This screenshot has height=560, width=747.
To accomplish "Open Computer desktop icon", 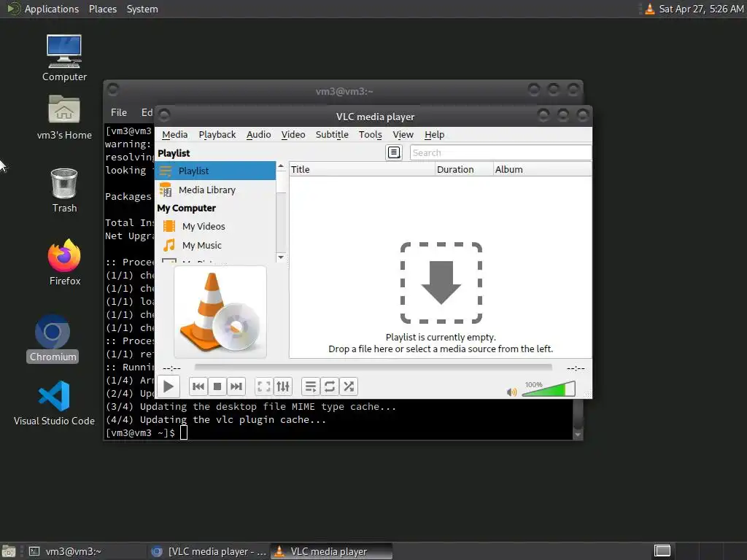I will tap(64, 58).
